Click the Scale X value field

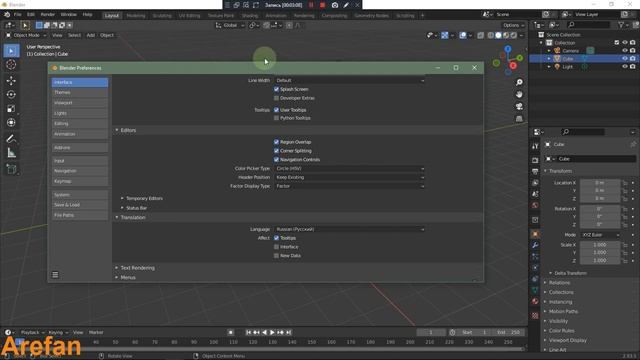pos(600,245)
